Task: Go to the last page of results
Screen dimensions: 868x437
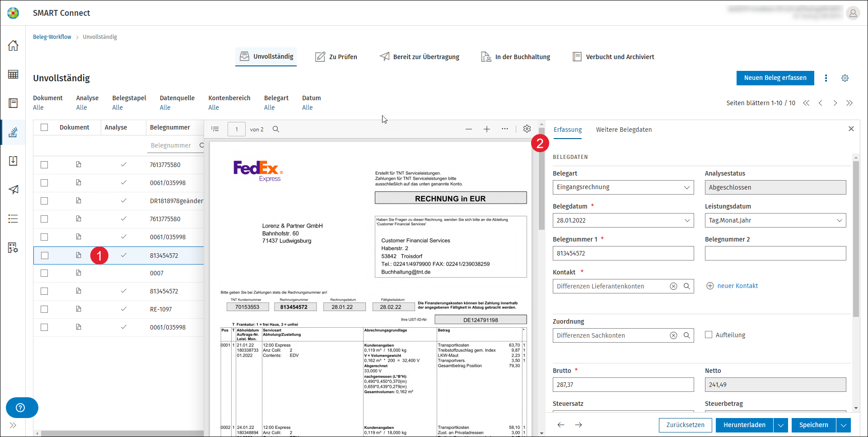Action: pos(849,103)
